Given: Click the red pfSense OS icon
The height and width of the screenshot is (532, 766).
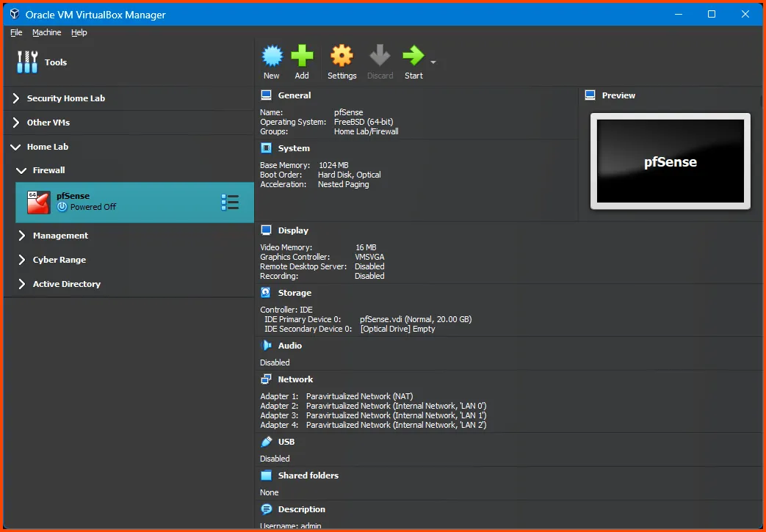Looking at the screenshot, I should [39, 202].
